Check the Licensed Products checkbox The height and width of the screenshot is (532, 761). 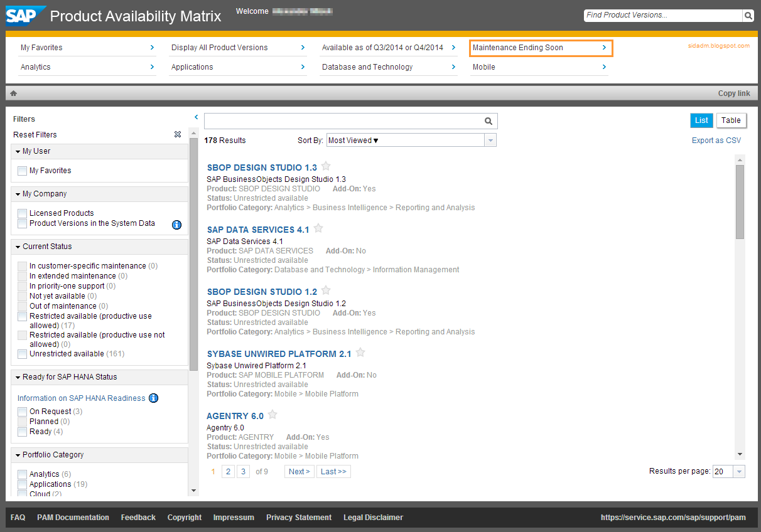pyautogui.click(x=22, y=213)
